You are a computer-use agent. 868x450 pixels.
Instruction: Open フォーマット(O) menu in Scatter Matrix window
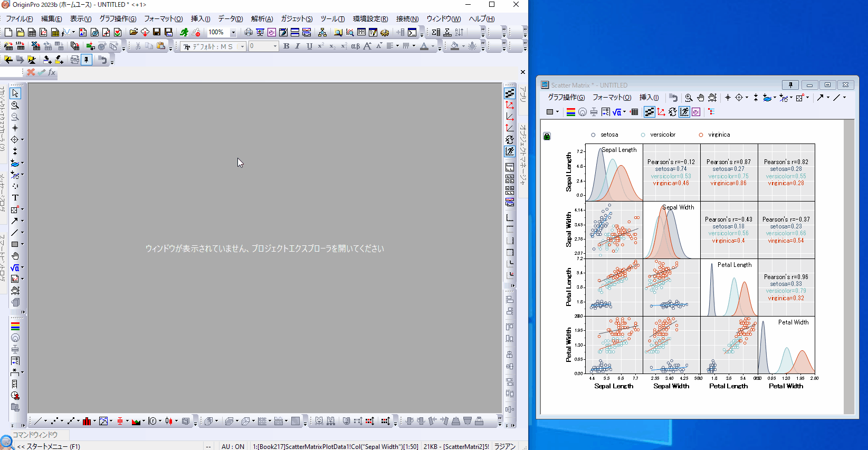point(612,98)
